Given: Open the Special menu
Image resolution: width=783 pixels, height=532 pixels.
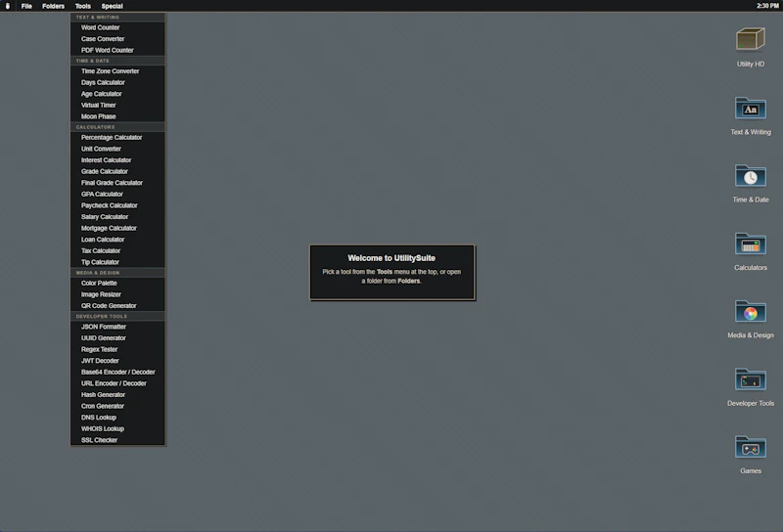Looking at the screenshot, I should coord(112,6).
